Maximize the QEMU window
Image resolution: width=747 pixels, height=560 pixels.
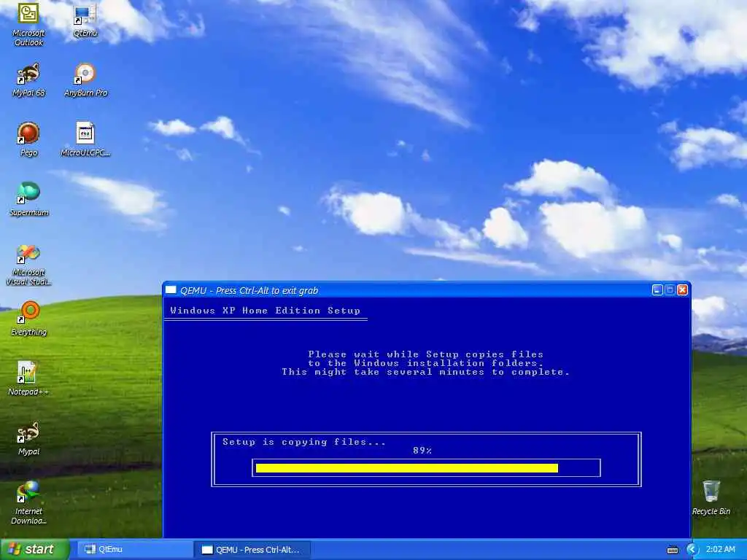[x=670, y=289]
